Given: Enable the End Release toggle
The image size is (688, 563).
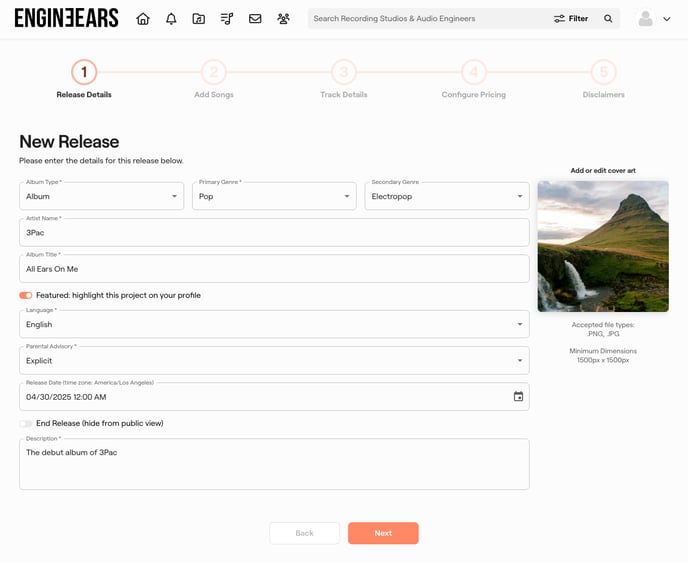Looking at the screenshot, I should click(26, 423).
